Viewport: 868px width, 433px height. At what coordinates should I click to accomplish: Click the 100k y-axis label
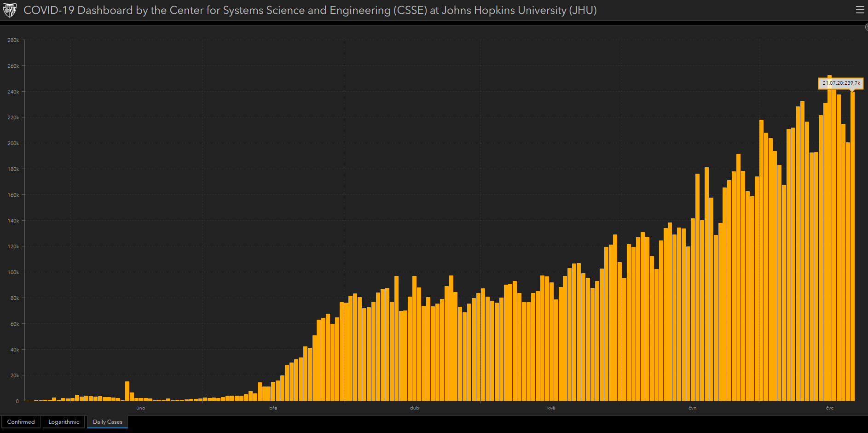[13, 273]
